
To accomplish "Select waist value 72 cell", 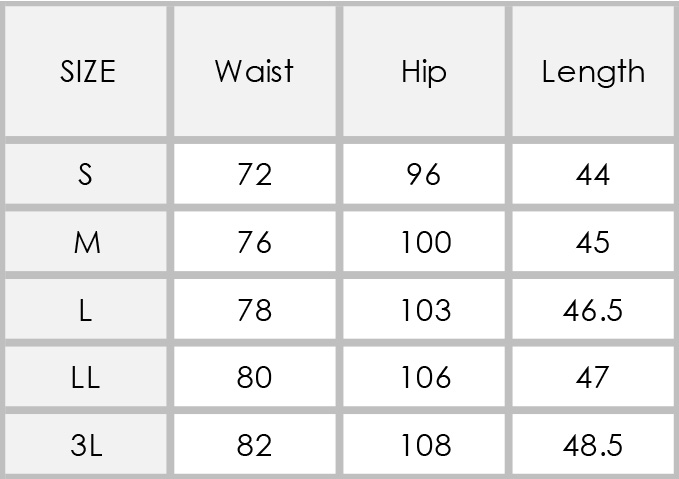I will coord(255,174).
